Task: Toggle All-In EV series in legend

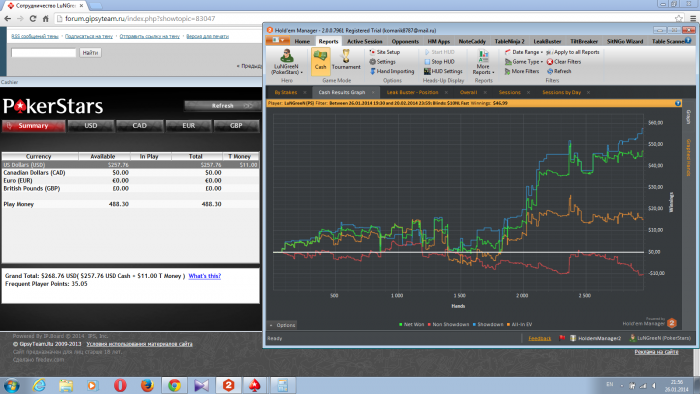Action: (519, 324)
